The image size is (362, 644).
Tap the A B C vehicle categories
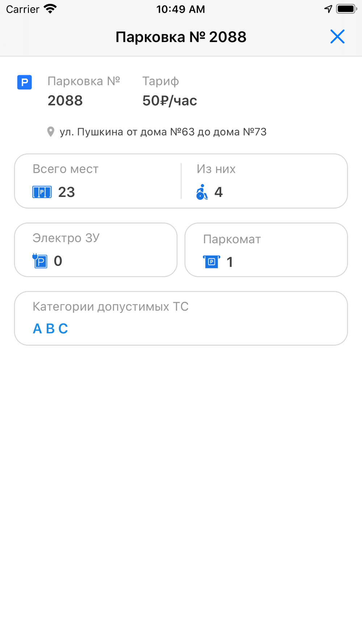pos(50,329)
